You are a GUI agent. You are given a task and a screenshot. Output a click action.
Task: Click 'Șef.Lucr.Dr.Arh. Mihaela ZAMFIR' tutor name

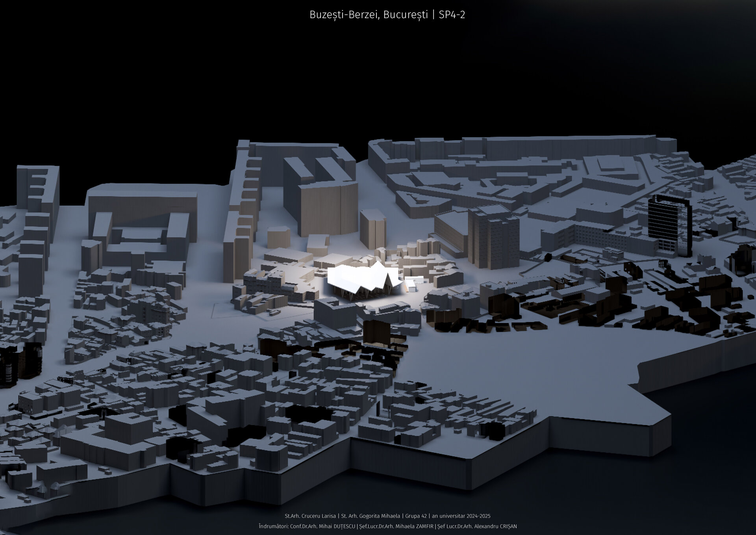coord(396,526)
